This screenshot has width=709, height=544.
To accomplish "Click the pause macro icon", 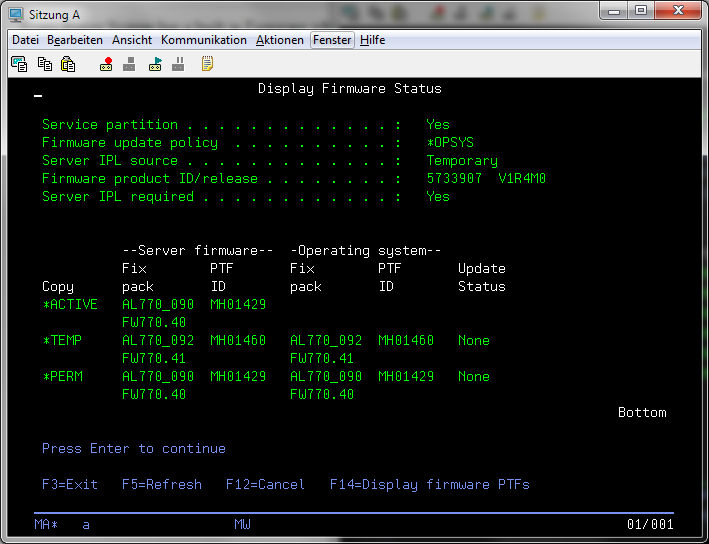I will click(178, 64).
